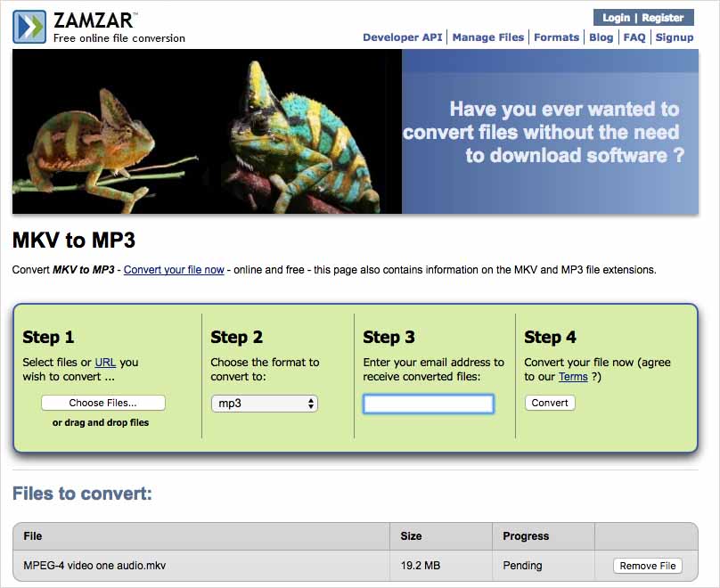Image resolution: width=720 pixels, height=588 pixels.
Task: Click the 'Step 1' heading
Action: click(x=48, y=337)
